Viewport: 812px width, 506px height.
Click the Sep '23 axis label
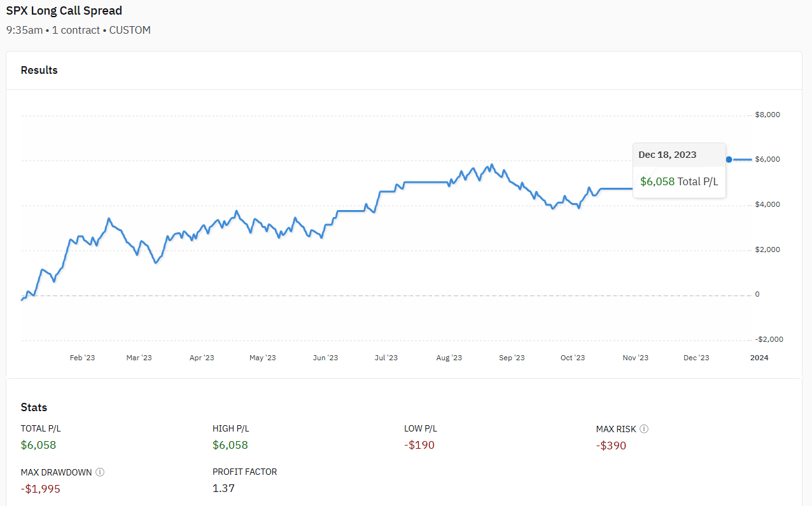pos(512,358)
